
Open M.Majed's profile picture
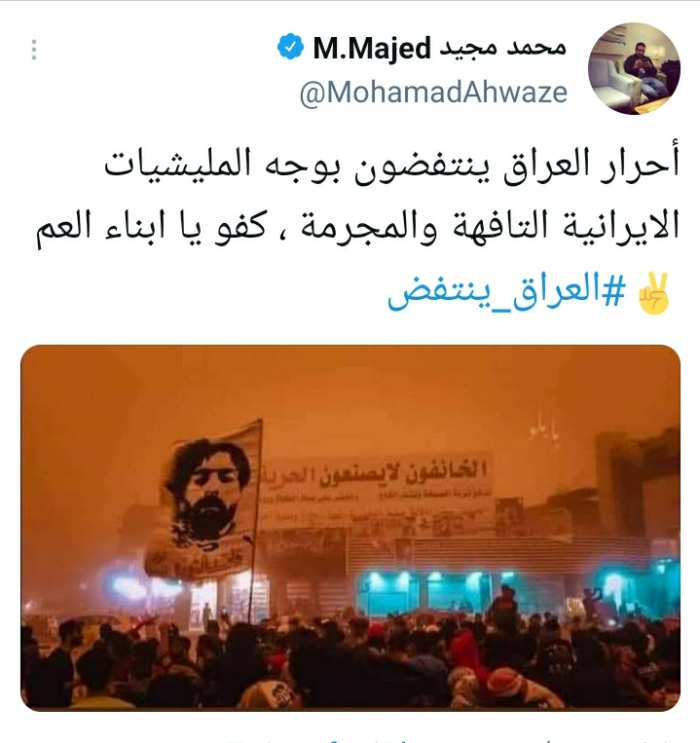coord(634,69)
